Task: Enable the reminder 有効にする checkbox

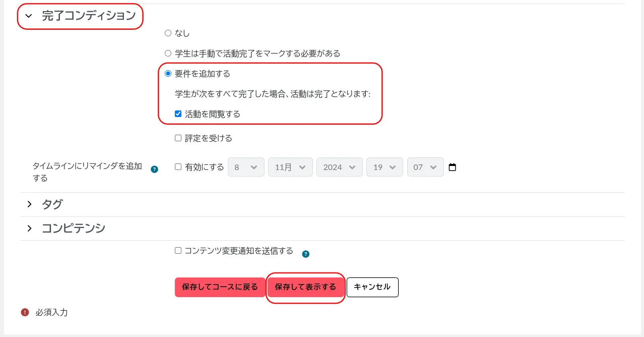Action: [178, 167]
